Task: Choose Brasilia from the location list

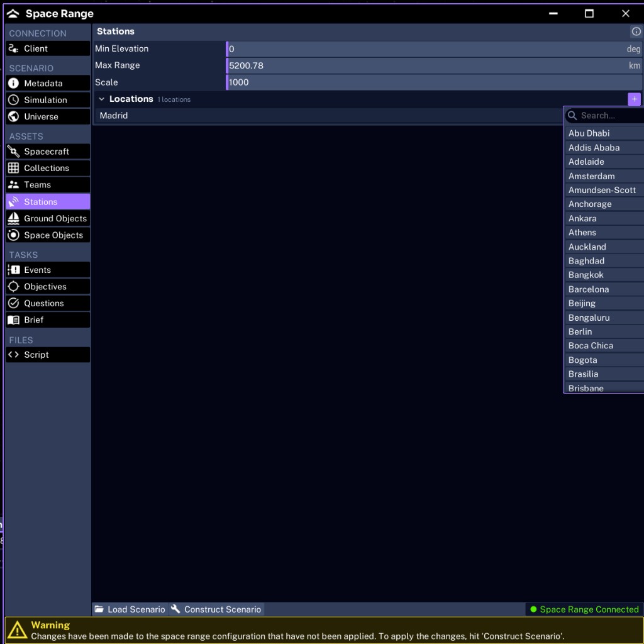Action: tap(604, 374)
